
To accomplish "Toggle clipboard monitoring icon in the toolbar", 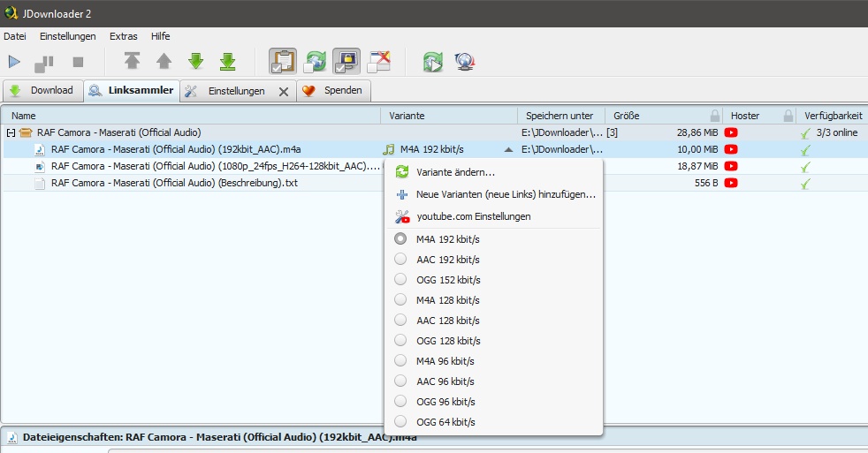I will tap(283, 61).
